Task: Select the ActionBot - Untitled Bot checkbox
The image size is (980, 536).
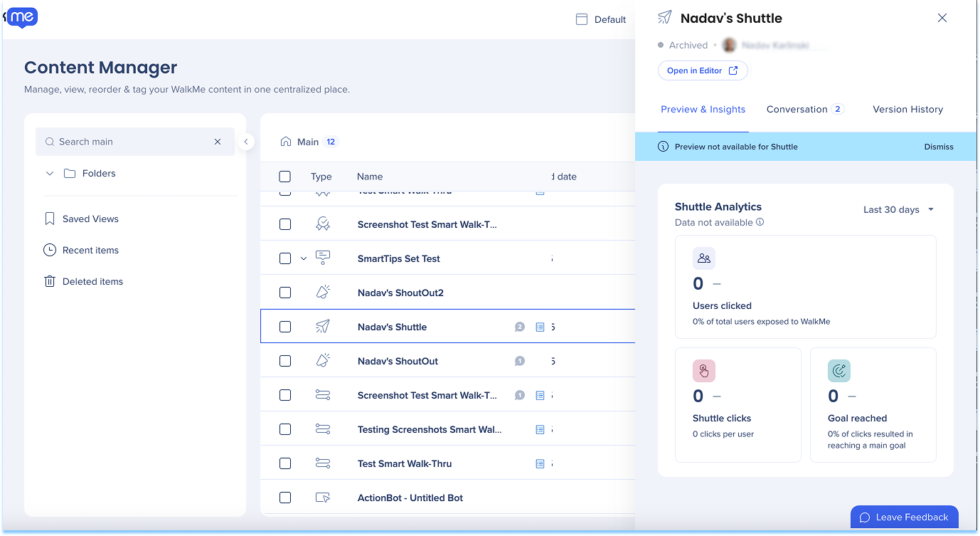Action: [285, 498]
